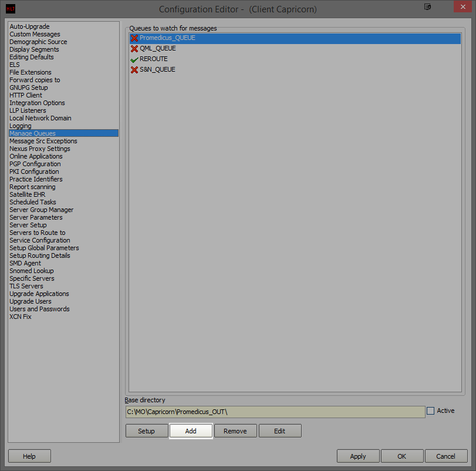The image size is (476, 471).
Task: Click the Add button
Action: (x=191, y=431)
